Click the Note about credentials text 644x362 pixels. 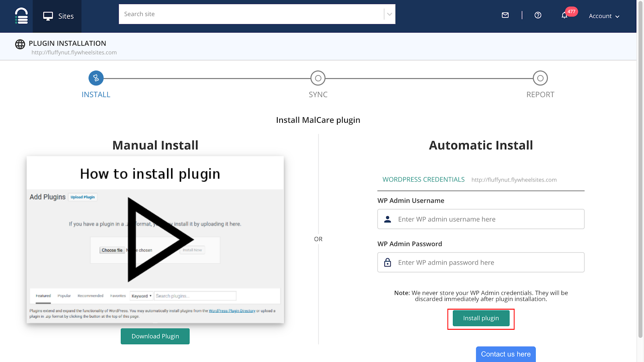(x=481, y=296)
